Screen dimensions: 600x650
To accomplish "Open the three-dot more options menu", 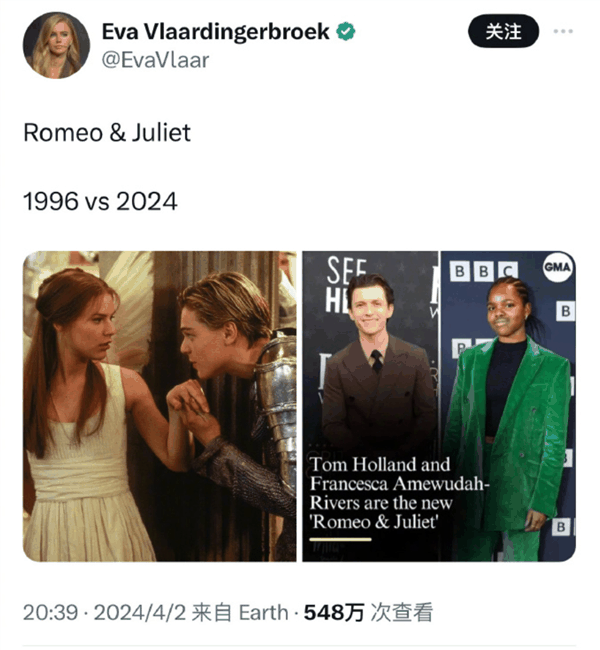I will 563,31.
